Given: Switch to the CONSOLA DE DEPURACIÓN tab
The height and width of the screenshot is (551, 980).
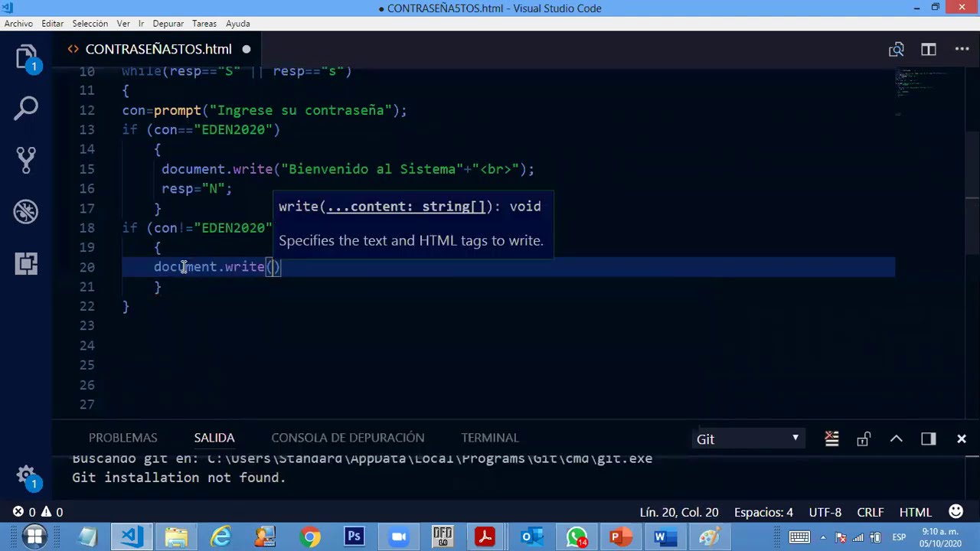Looking at the screenshot, I should pyautogui.click(x=348, y=438).
